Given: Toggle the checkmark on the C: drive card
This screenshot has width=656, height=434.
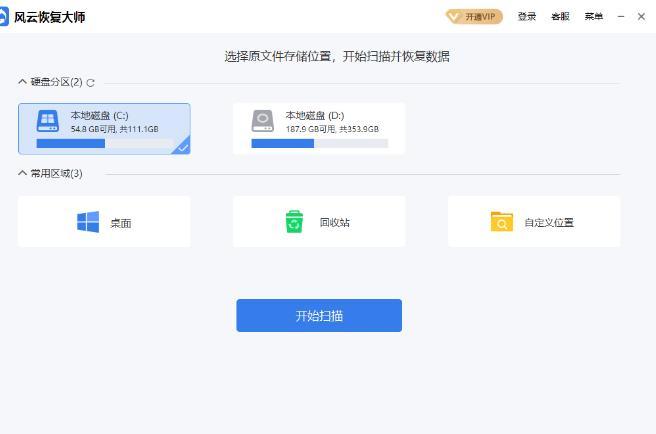Looking at the screenshot, I should tap(183, 147).
